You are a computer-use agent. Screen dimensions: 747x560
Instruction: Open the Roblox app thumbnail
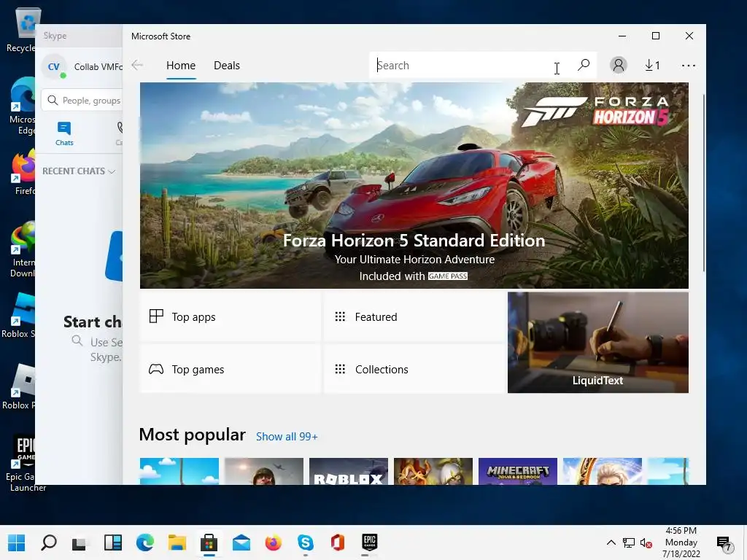348,472
